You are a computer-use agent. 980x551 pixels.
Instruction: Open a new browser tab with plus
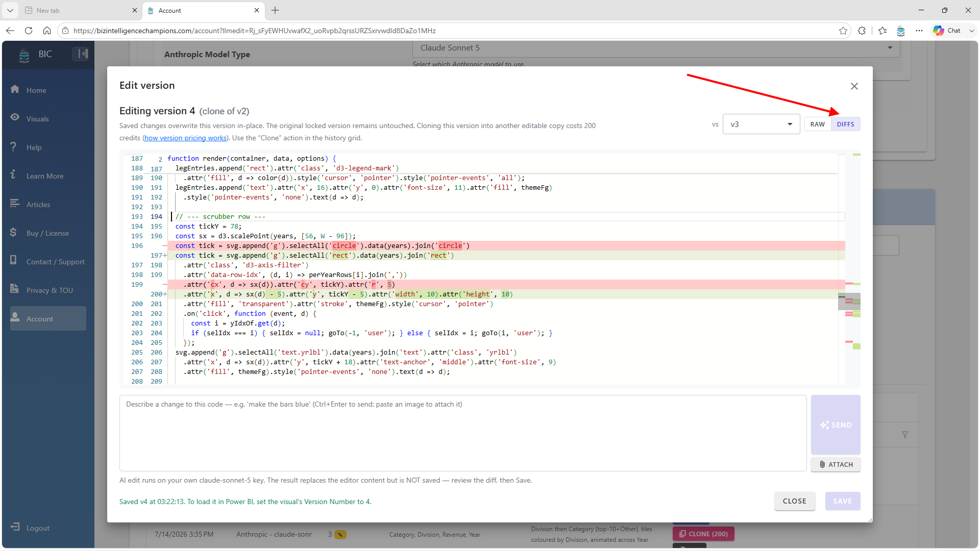pyautogui.click(x=275, y=10)
